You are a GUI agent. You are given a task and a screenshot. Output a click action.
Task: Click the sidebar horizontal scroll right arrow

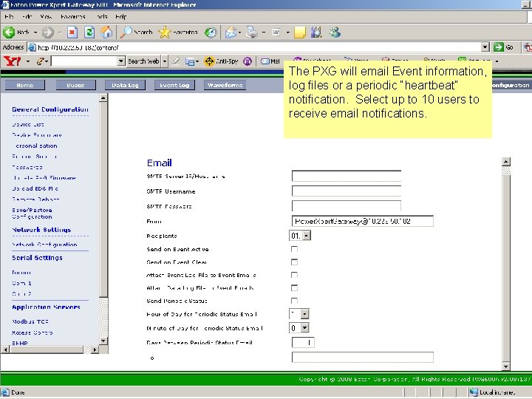click(95, 349)
